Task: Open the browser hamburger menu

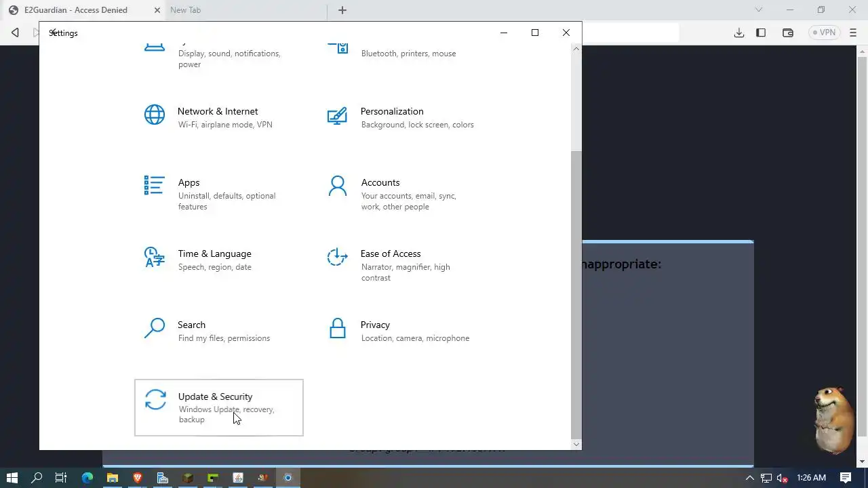Action: coord(853,33)
